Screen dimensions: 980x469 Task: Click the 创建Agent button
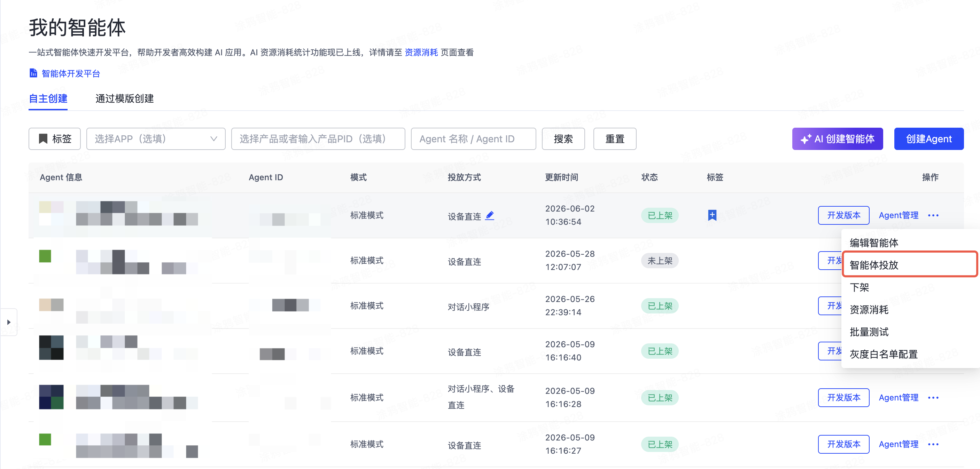tap(929, 139)
